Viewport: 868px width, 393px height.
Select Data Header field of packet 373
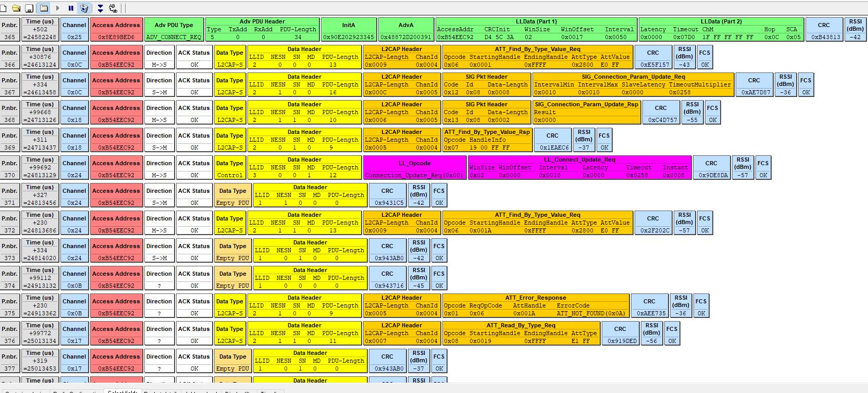coord(310,250)
